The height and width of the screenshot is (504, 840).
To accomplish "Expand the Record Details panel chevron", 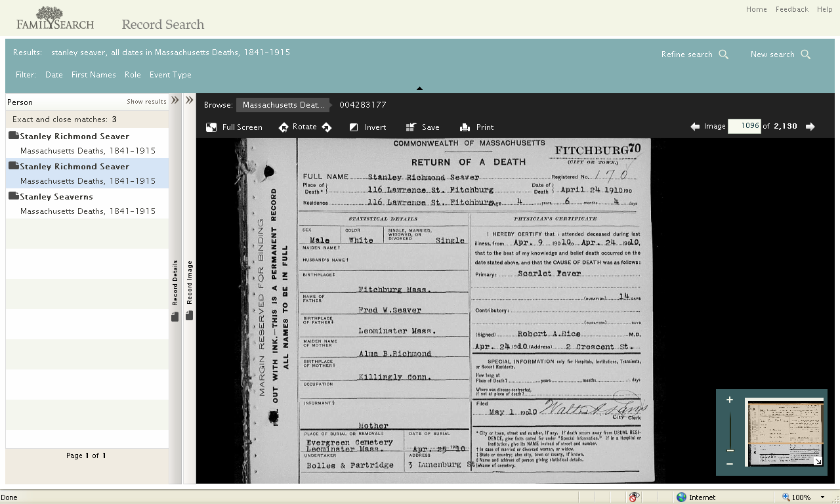I will click(x=175, y=100).
